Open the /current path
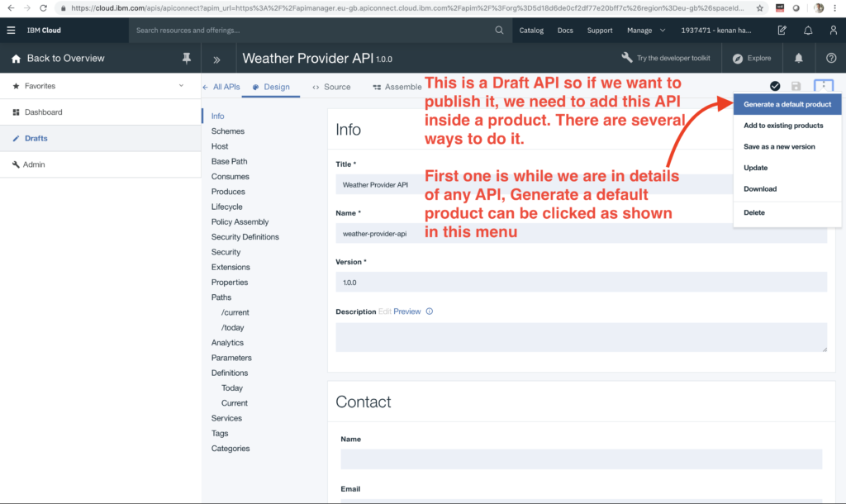846x504 pixels. click(x=235, y=312)
